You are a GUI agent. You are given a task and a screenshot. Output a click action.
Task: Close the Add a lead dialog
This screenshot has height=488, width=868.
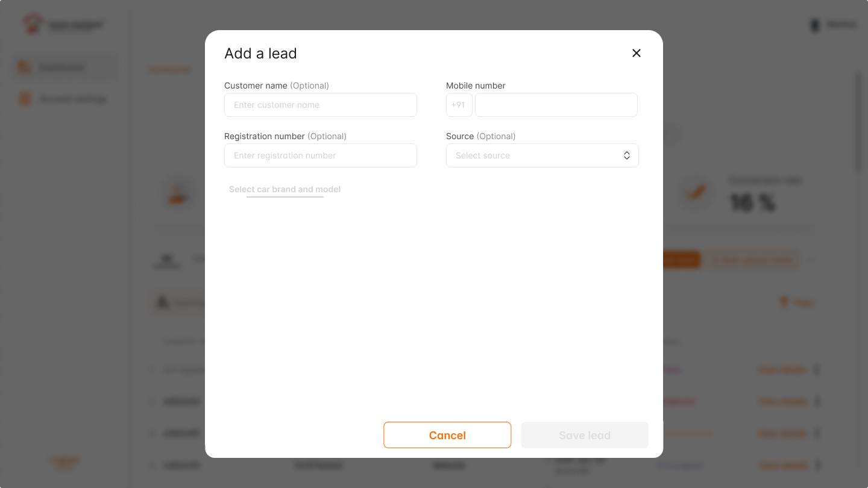636,53
